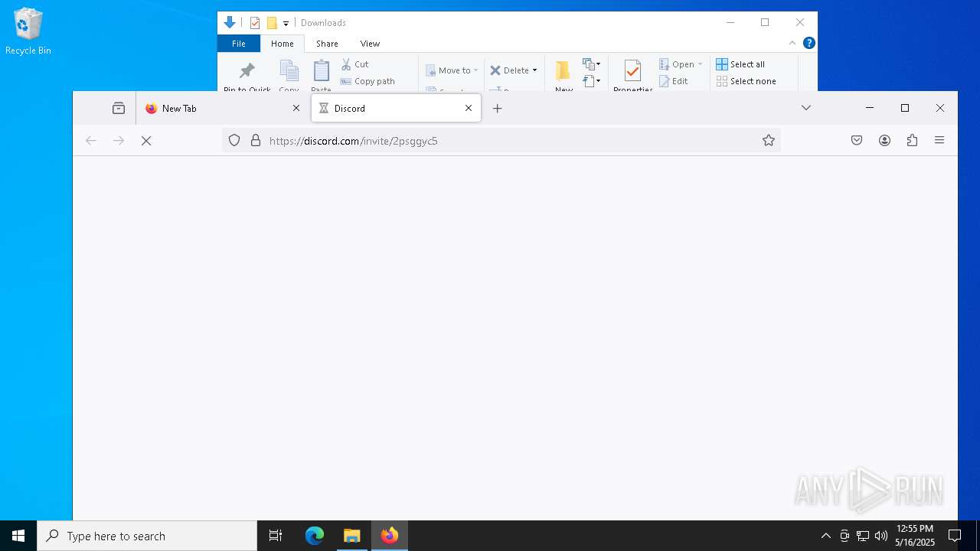Open the Extensions panel

click(912, 140)
